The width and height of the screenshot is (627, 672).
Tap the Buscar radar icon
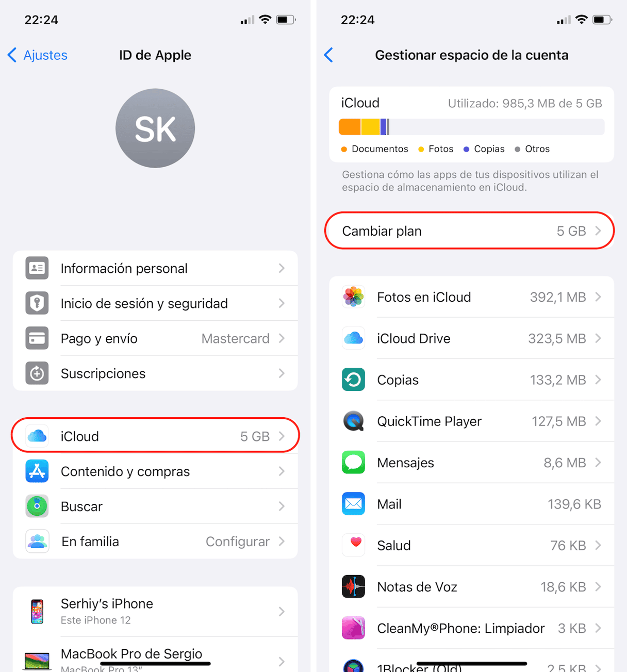coord(37,506)
